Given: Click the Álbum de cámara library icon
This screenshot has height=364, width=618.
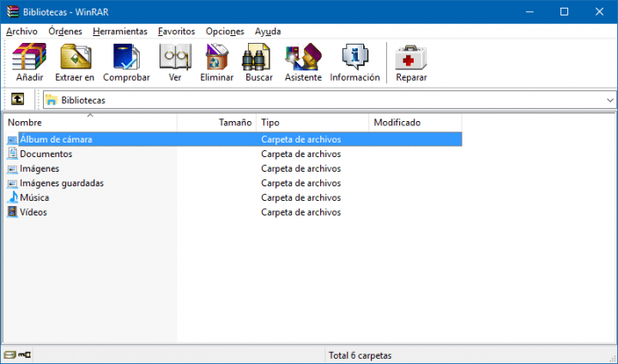Looking at the screenshot, I should click(x=12, y=140).
